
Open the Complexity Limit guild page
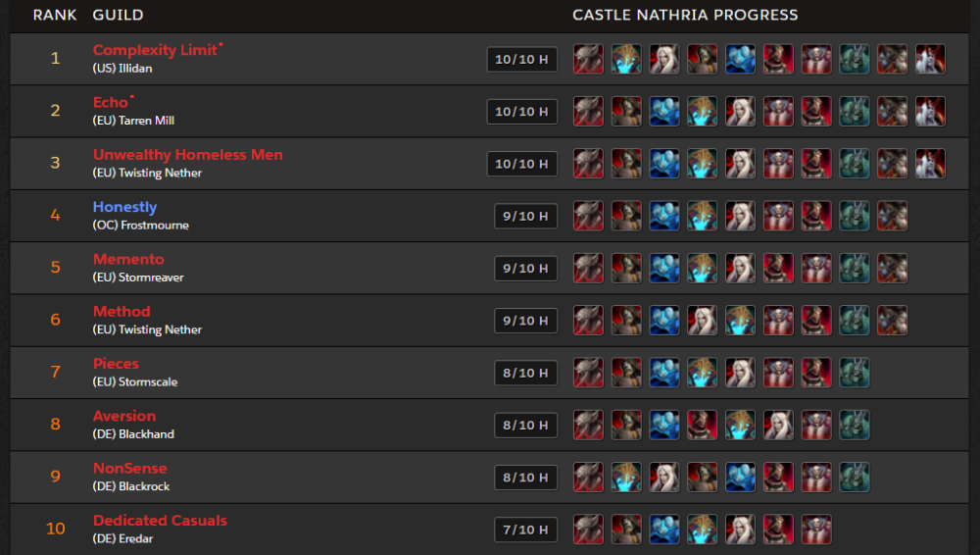[x=155, y=50]
